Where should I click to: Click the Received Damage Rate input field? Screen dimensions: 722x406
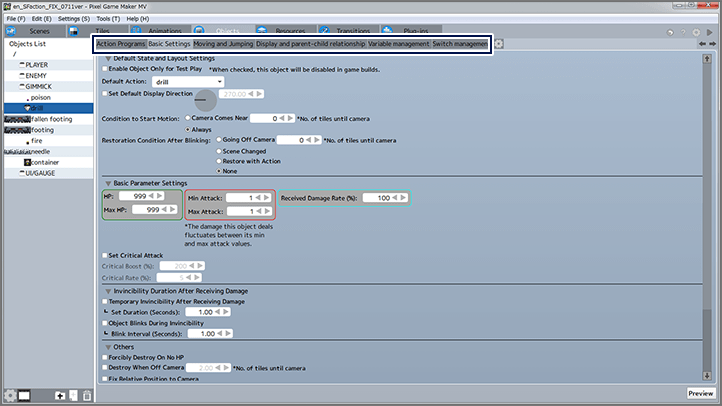382,199
